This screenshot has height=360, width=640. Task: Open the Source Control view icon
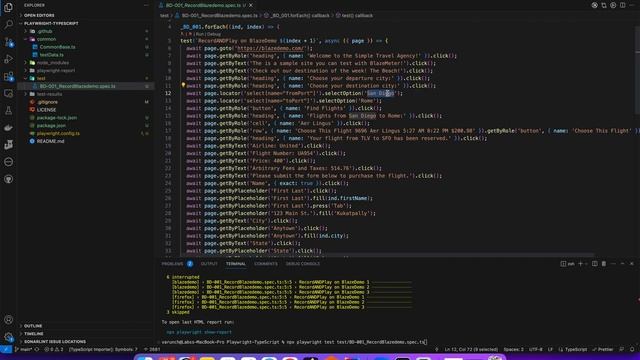pos(8,42)
